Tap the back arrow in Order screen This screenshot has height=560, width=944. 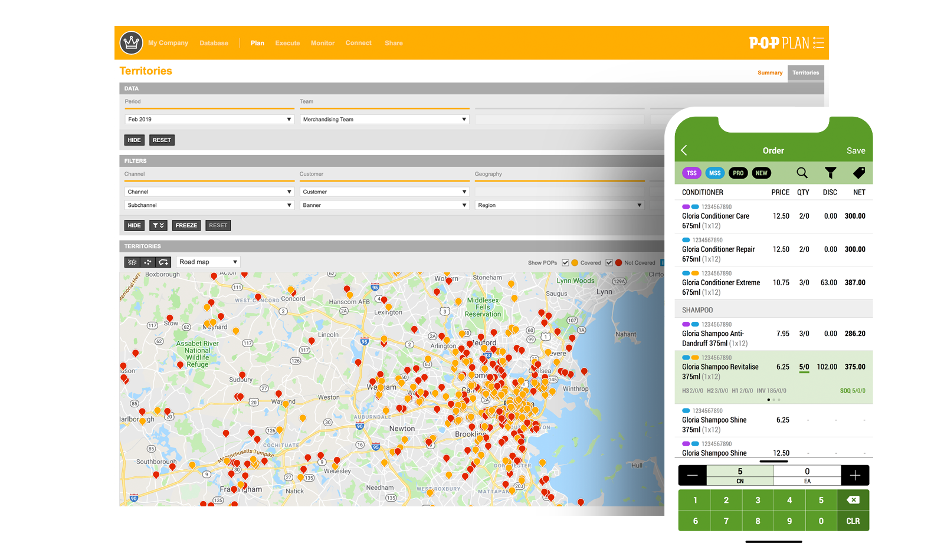pyautogui.click(x=684, y=150)
